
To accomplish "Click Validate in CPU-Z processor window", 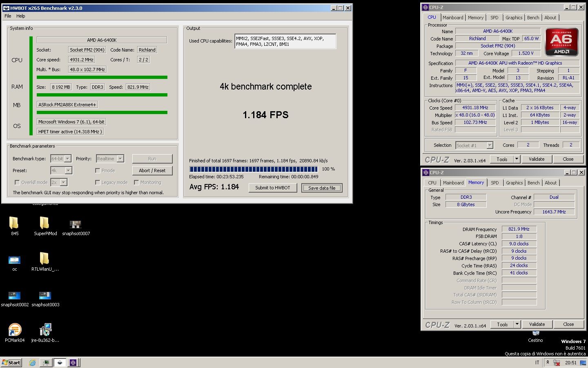I will 537,159.
